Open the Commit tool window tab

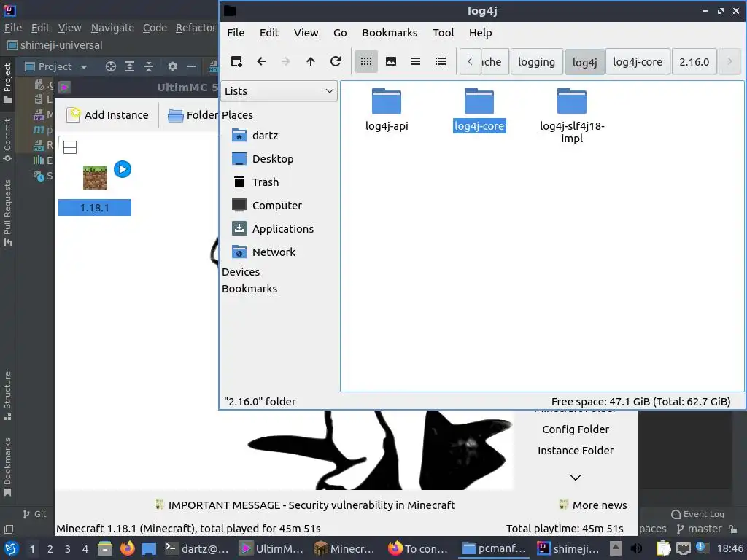point(7,140)
